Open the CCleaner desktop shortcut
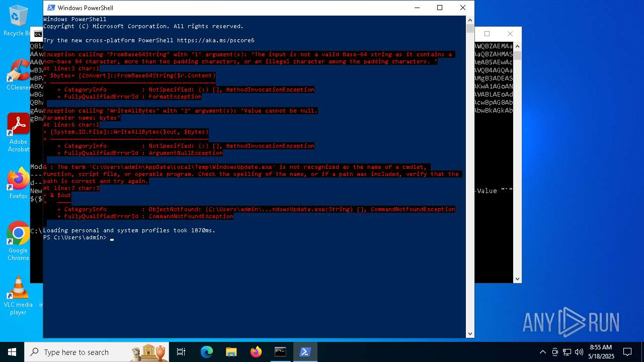 18,75
